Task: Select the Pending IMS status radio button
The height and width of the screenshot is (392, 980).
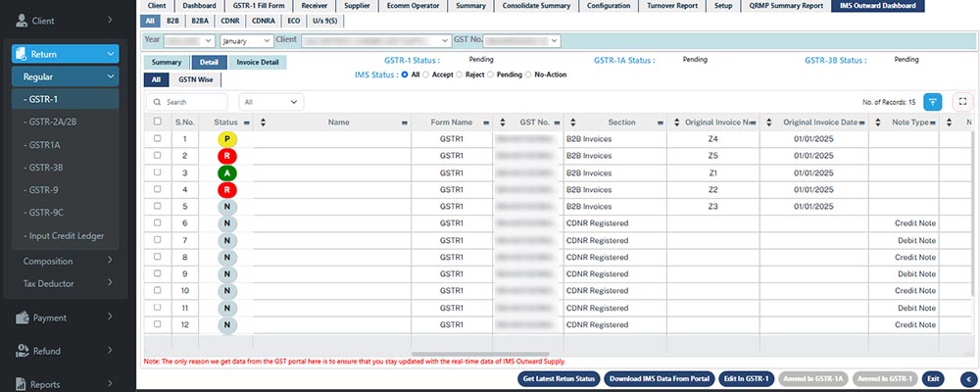Action: pos(489,74)
